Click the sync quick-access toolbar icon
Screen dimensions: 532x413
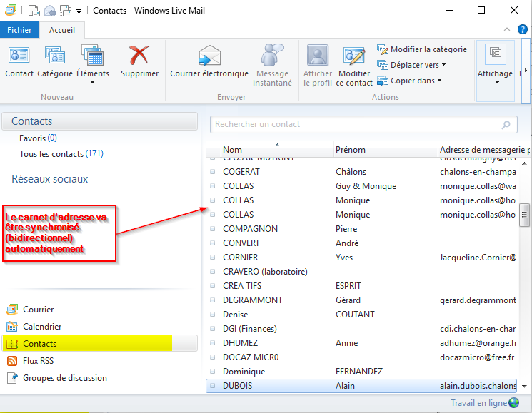point(66,11)
